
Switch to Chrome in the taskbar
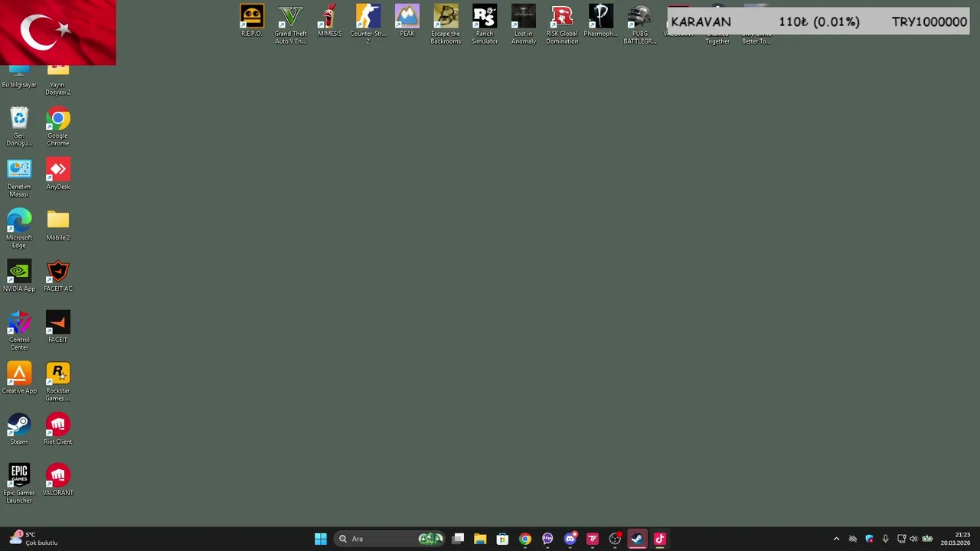tap(524, 539)
